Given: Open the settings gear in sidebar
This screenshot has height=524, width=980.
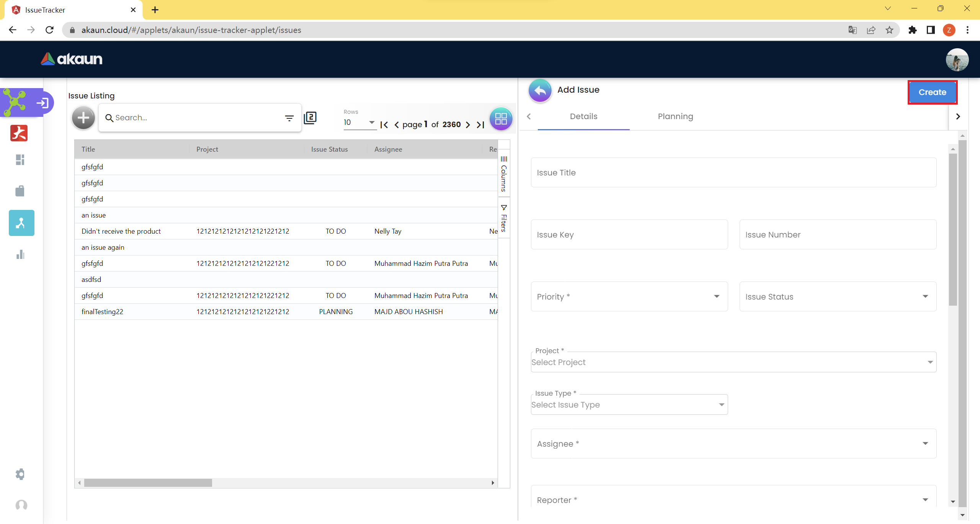Looking at the screenshot, I should (x=20, y=474).
